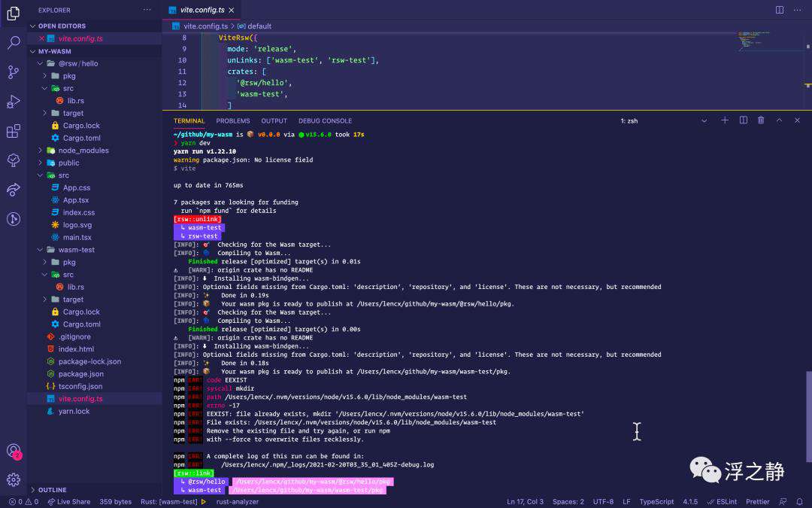Screen dimensions: 812x508
Task: Split the editor to the right
Action: point(780,10)
